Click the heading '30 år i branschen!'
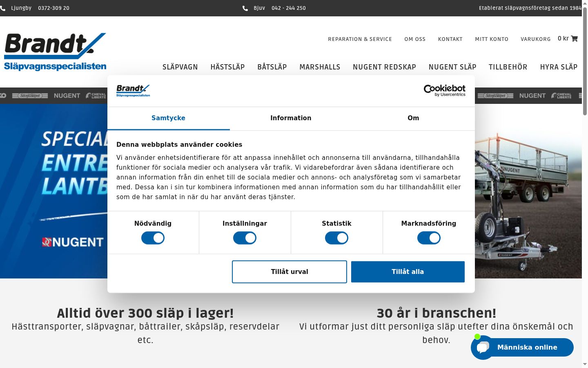The height and width of the screenshot is (368, 588). click(x=436, y=313)
